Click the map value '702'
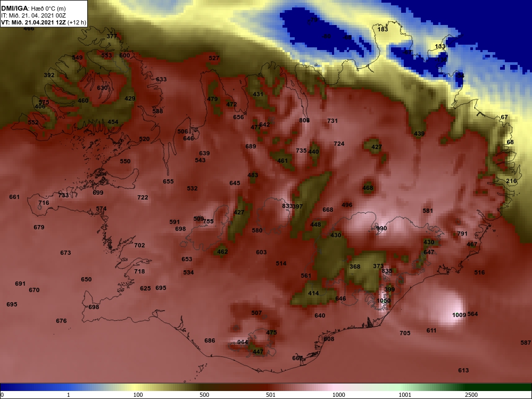The height and width of the screenshot is (399, 532). pyautogui.click(x=139, y=245)
